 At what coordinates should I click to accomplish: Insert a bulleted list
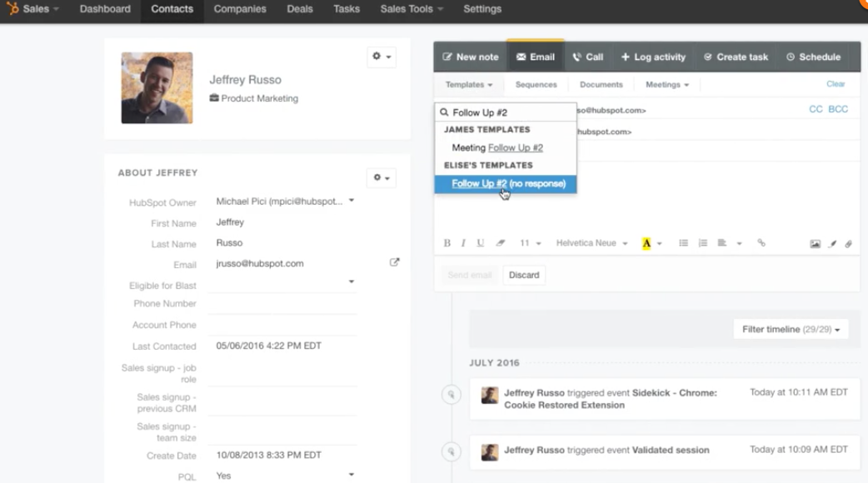684,243
